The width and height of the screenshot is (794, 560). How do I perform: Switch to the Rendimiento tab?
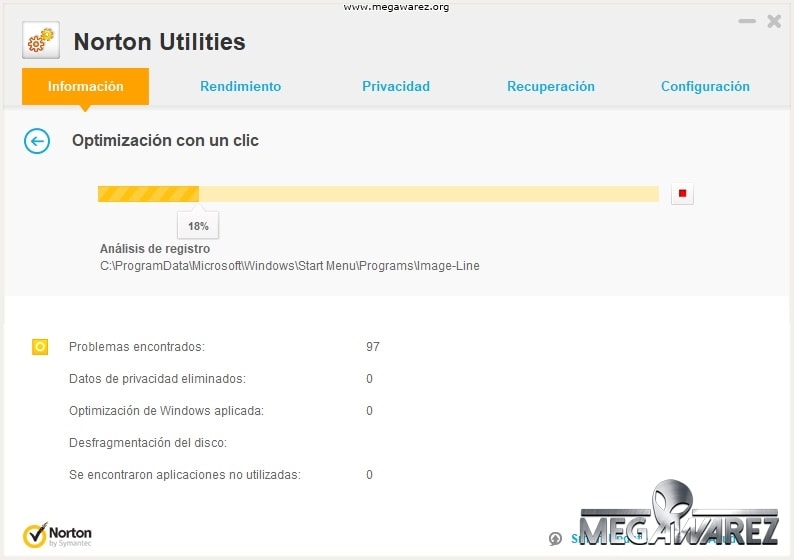[x=241, y=87]
